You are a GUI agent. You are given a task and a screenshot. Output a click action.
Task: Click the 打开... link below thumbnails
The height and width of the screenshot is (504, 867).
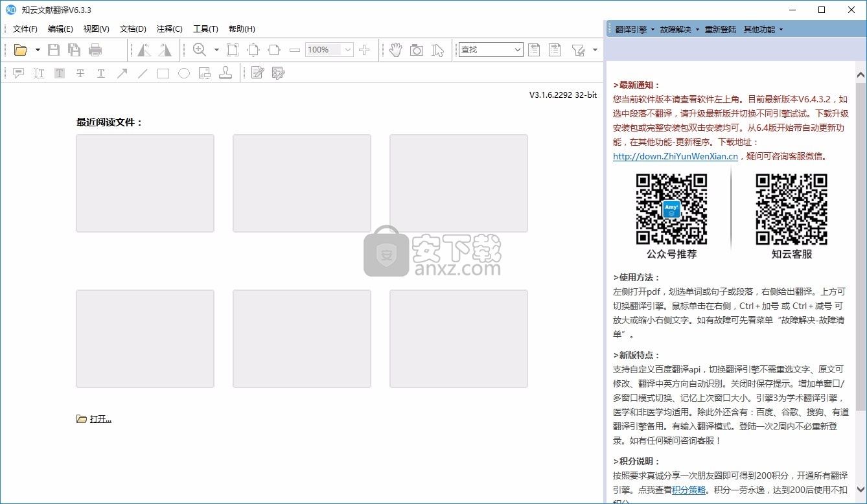pyautogui.click(x=100, y=419)
